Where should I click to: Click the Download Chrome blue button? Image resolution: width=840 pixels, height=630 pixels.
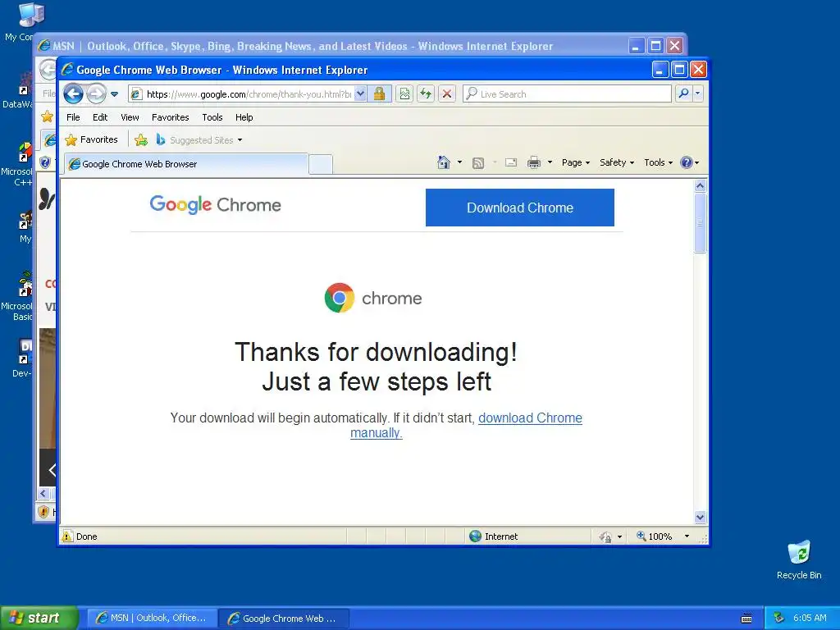tap(519, 208)
